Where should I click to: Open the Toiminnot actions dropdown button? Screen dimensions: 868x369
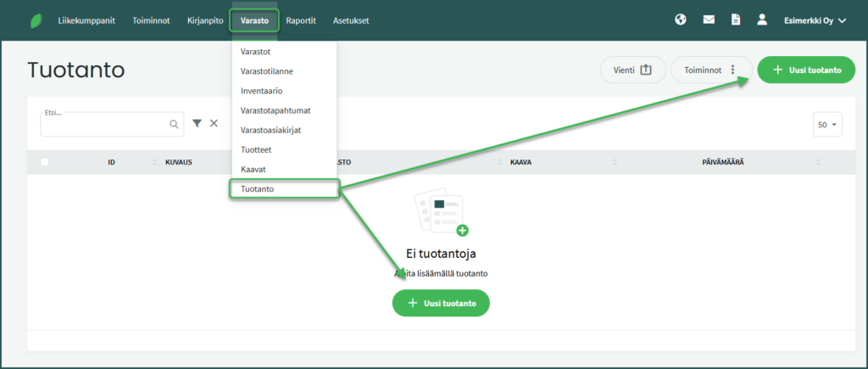[x=711, y=70]
